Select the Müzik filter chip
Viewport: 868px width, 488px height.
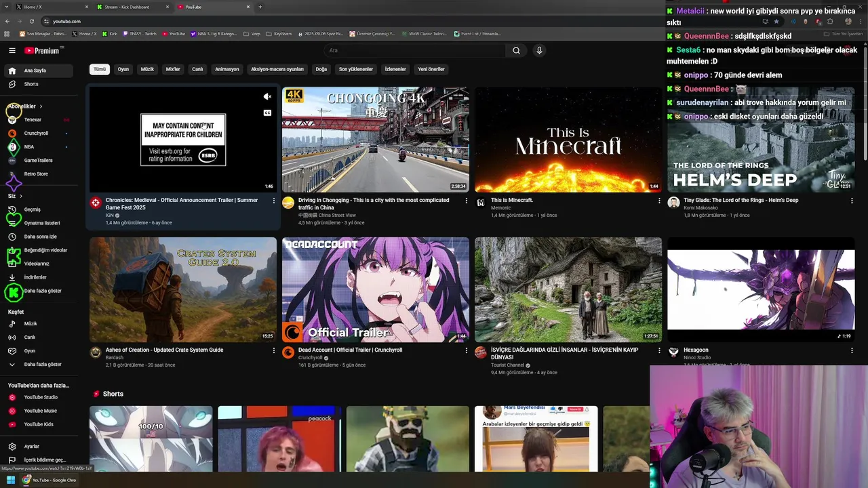147,69
